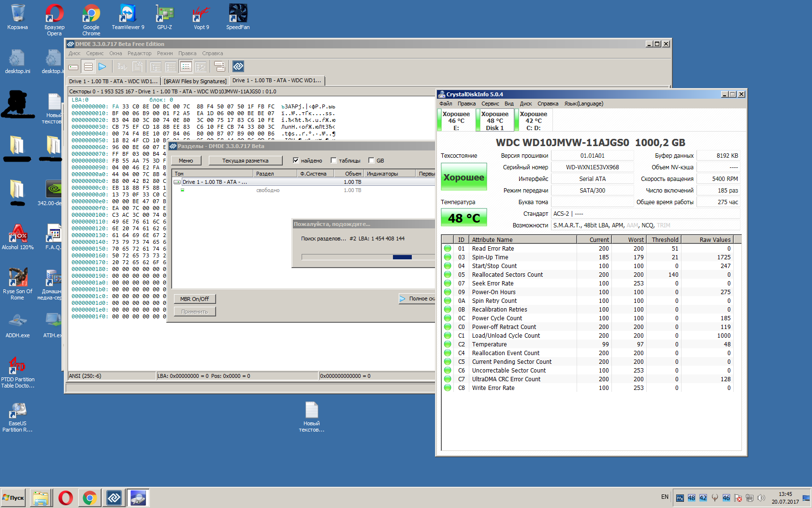
Task: Open the Корзина recycle bin desktop icon
Action: [17, 17]
